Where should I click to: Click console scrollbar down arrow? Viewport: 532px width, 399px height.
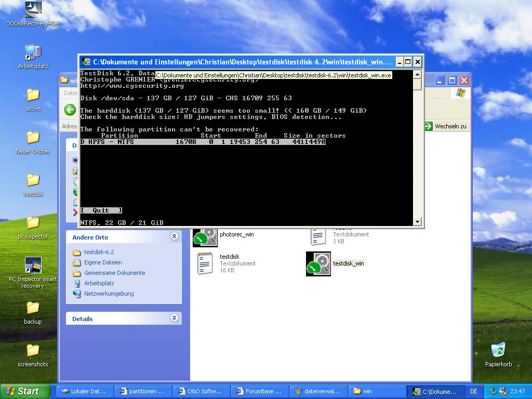417,222
